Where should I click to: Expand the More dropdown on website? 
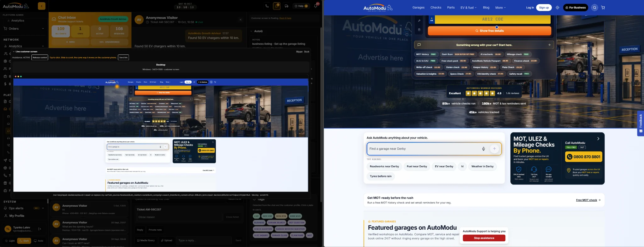click(501, 8)
